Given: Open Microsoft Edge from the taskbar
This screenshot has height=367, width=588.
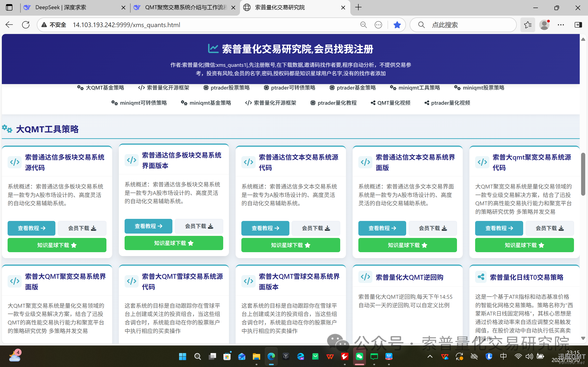Looking at the screenshot, I should click(x=271, y=357).
